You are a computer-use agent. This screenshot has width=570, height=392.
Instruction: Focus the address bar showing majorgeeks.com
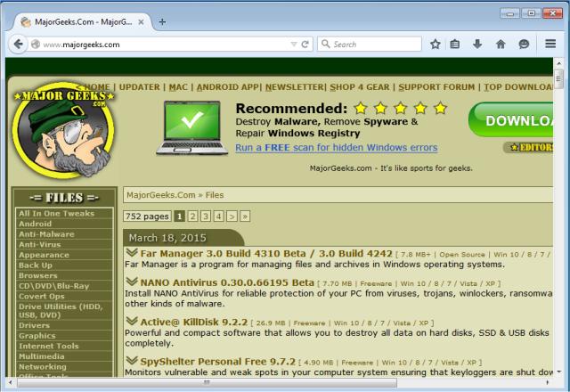coord(166,45)
